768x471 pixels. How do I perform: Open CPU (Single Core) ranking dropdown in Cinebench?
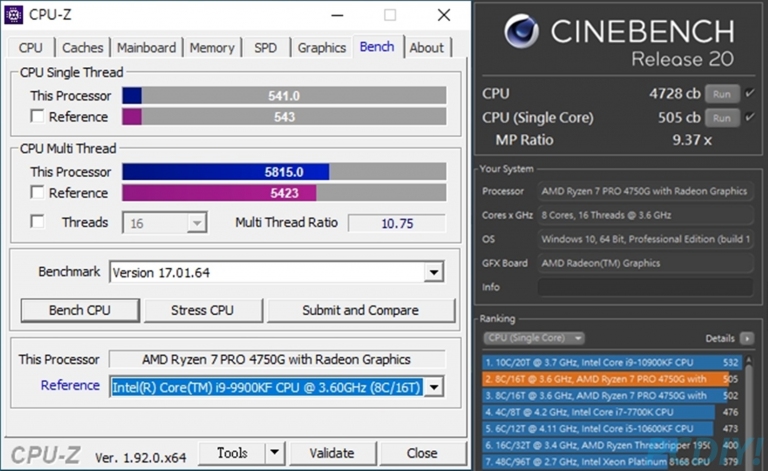click(x=533, y=338)
